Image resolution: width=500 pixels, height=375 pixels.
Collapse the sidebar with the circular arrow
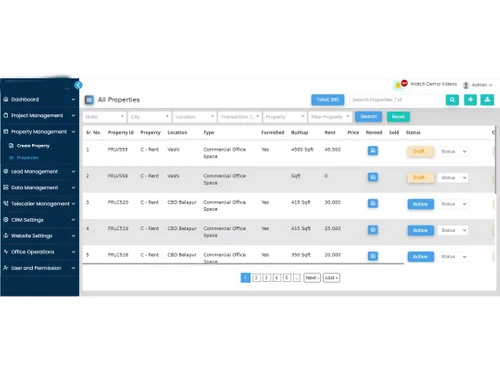tap(78, 85)
